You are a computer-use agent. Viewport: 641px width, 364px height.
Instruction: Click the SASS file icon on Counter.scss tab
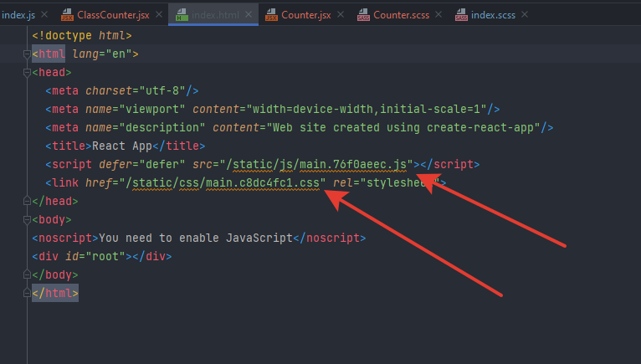point(363,15)
